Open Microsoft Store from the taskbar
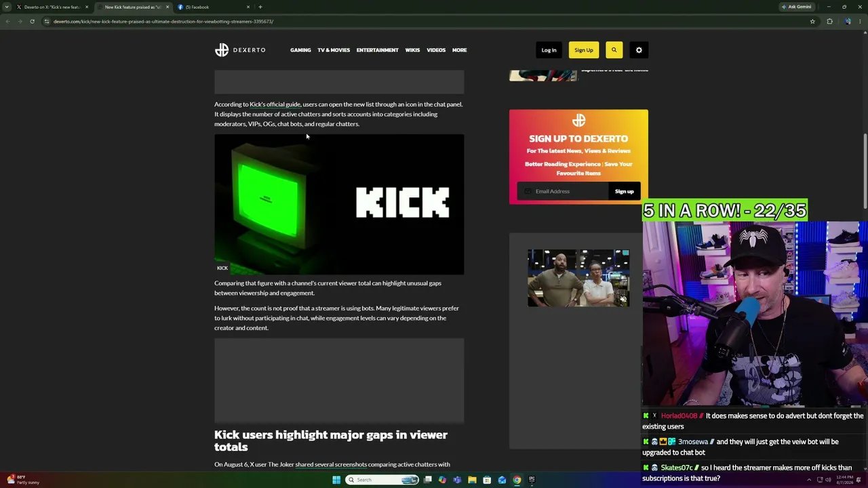Viewport: 868px width, 488px height. (x=487, y=480)
